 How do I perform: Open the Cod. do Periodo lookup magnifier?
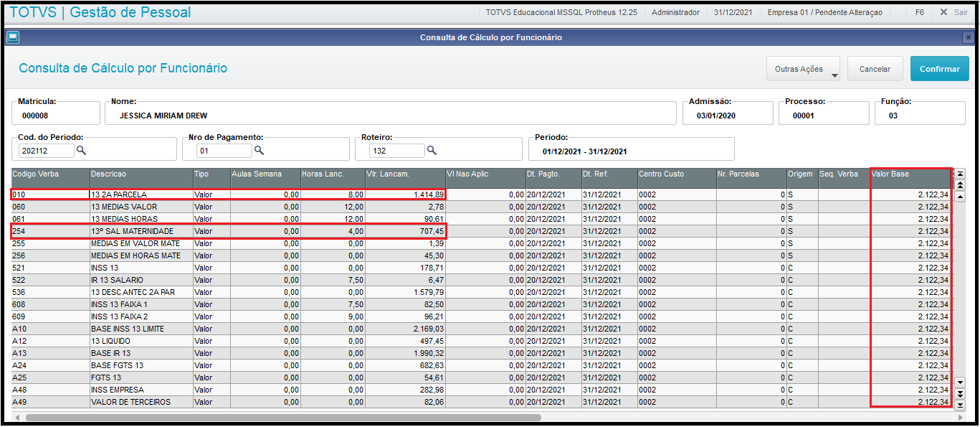(x=82, y=151)
